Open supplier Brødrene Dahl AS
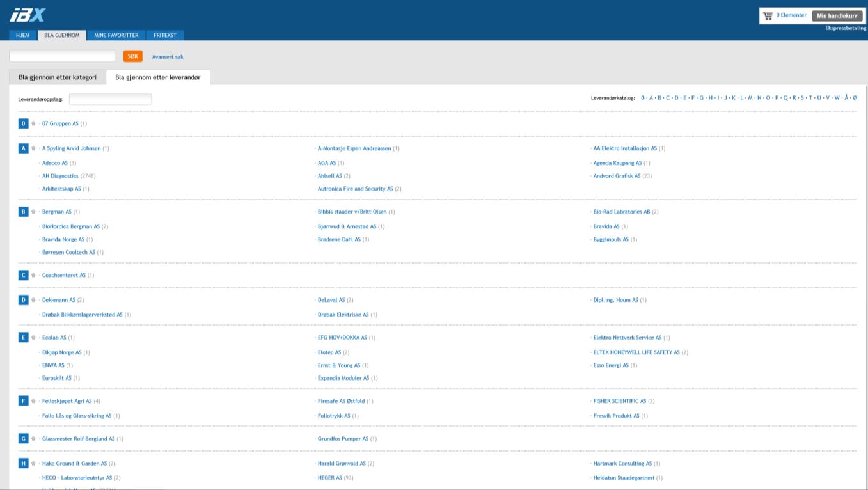 tap(339, 239)
